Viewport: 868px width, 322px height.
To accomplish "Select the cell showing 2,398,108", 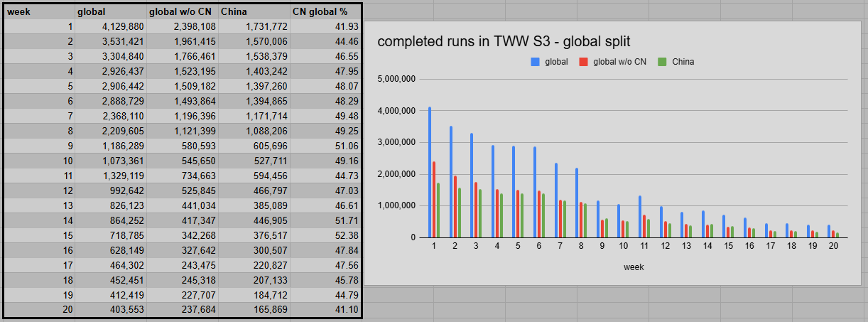I will pos(183,26).
